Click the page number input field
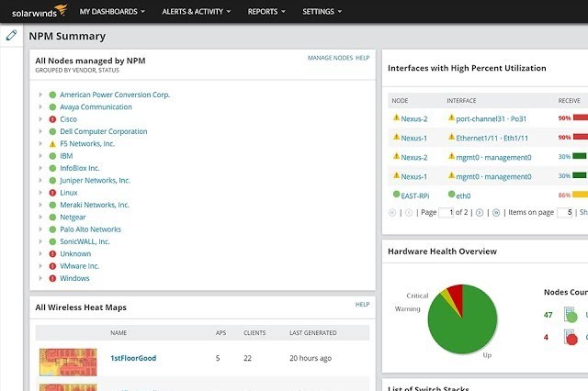The height and width of the screenshot is (391, 588). pos(446,213)
